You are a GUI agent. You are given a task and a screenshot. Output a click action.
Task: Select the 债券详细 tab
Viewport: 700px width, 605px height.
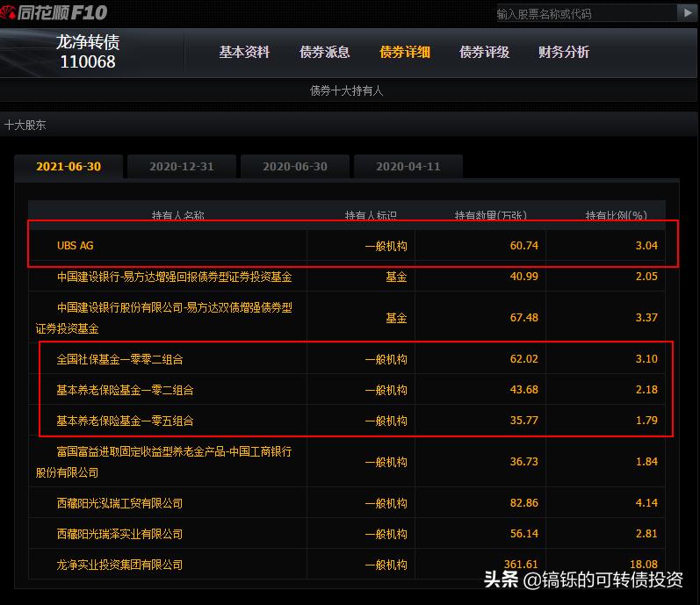[x=405, y=52]
